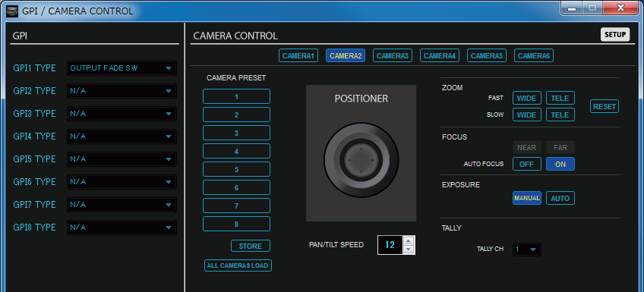This screenshot has height=292, width=644.
Task: Open the GPI6 TYPE dropdown
Action: point(122,182)
